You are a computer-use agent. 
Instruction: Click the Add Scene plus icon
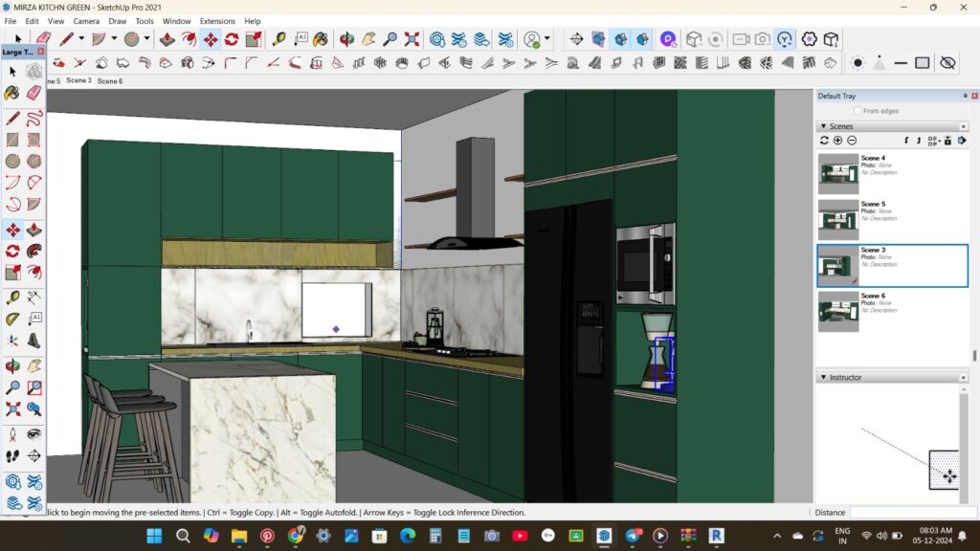point(838,141)
